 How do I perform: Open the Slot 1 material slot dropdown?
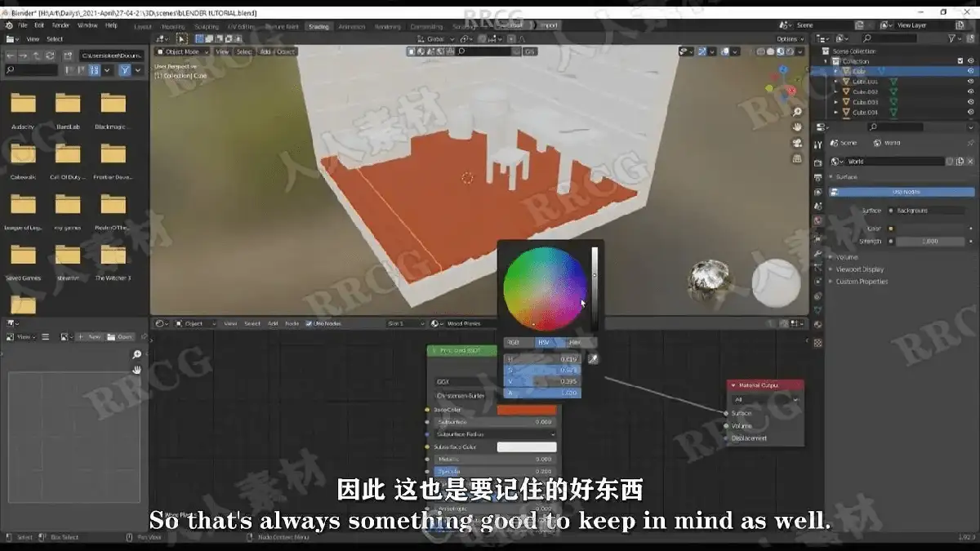406,323
